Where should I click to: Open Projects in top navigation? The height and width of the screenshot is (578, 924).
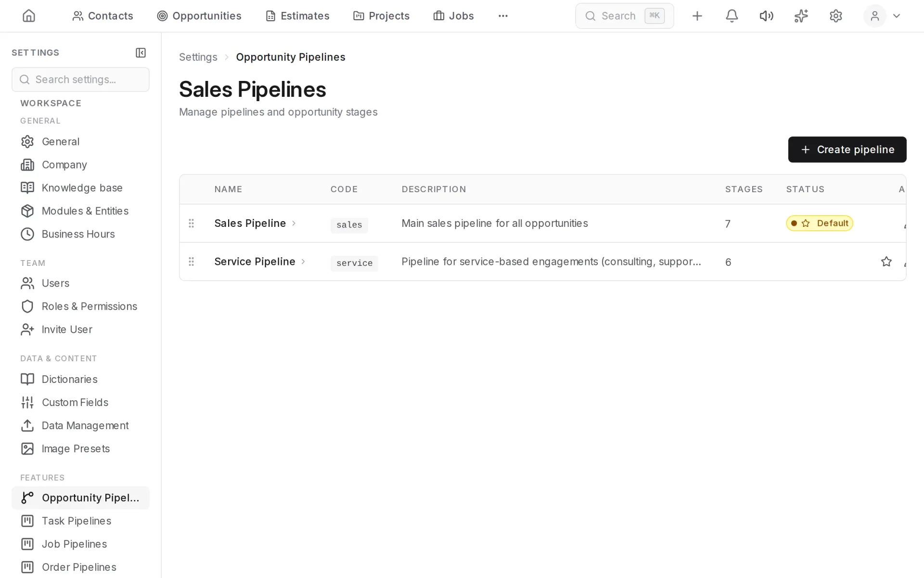click(381, 16)
